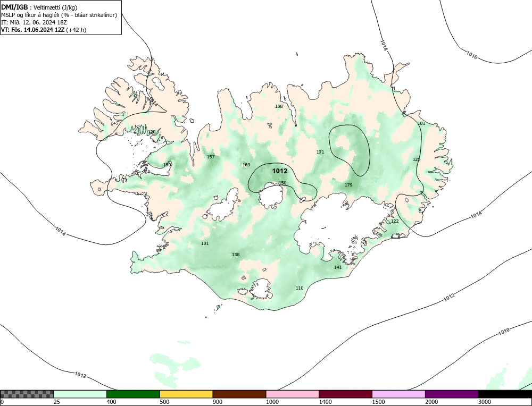Click the CAPE value 179
The image size is (532, 406).
348,185
